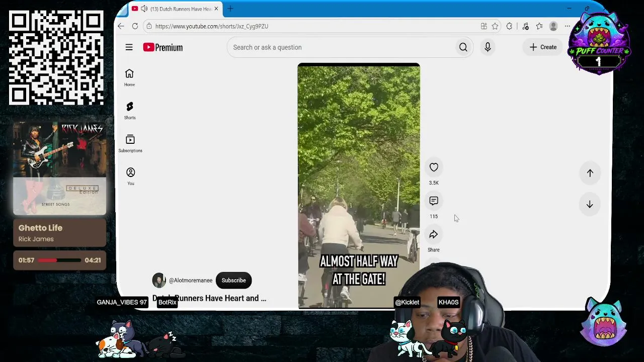The width and height of the screenshot is (644, 362).
Task: Click the music progress bar
Action: pos(59,260)
